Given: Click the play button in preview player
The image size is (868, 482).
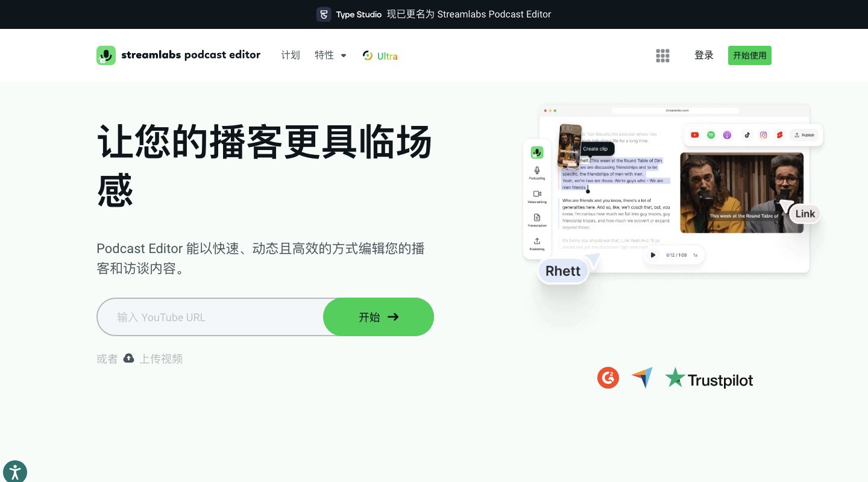Looking at the screenshot, I should pos(653,255).
